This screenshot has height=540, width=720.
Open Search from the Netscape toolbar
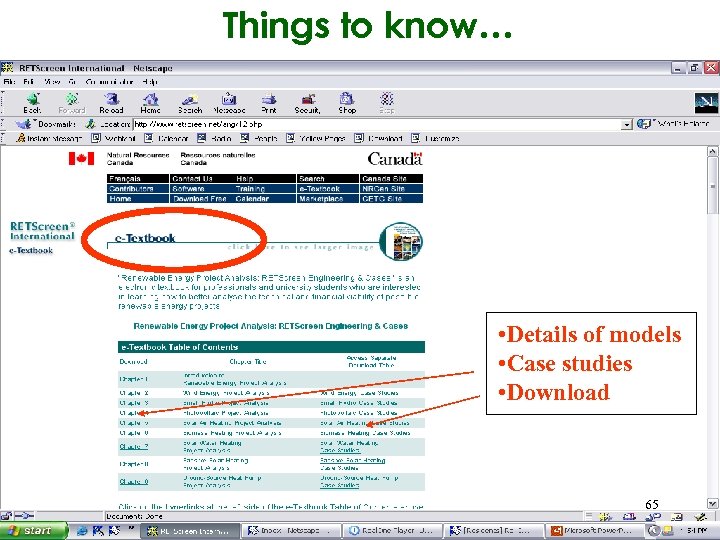[x=190, y=102]
